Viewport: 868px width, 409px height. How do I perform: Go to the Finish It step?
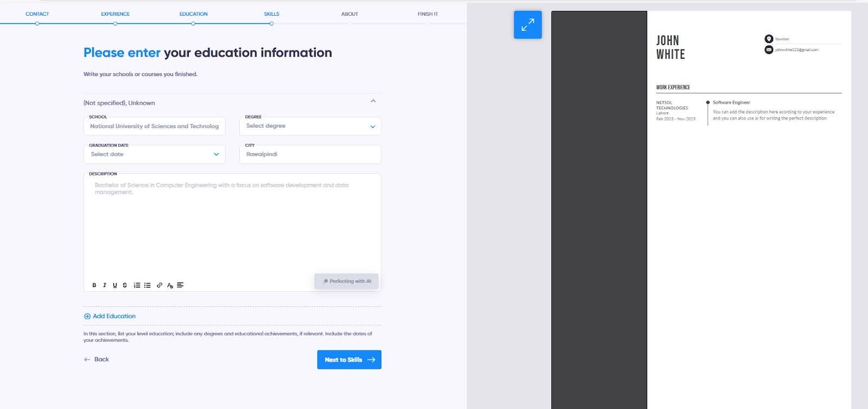pos(428,14)
